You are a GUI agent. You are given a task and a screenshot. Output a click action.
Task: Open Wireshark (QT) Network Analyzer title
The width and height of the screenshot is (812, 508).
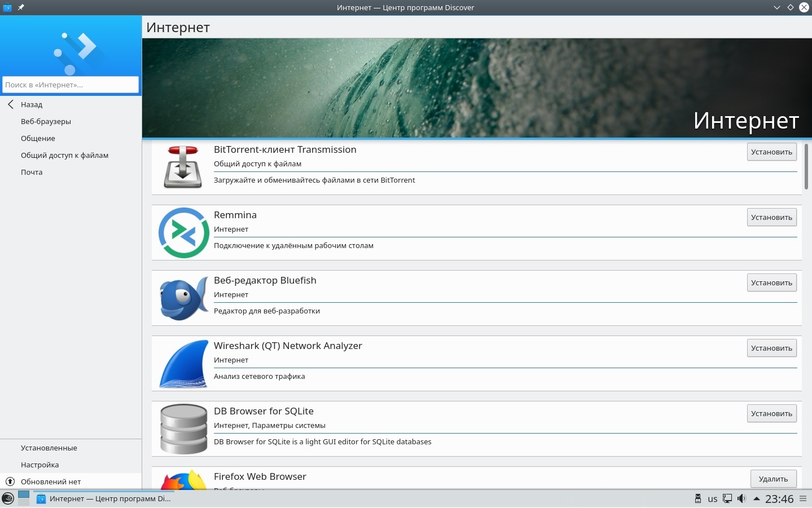click(288, 346)
